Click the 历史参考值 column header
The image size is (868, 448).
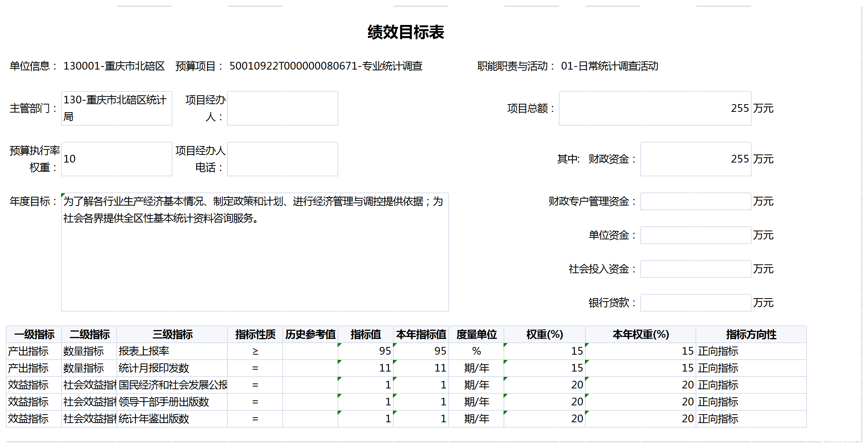[x=310, y=334]
